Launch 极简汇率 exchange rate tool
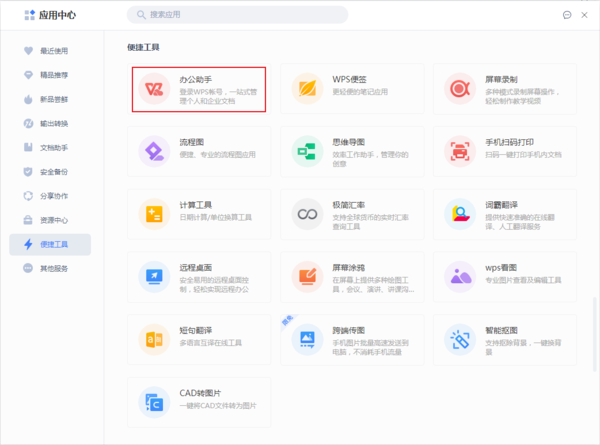 point(307,213)
